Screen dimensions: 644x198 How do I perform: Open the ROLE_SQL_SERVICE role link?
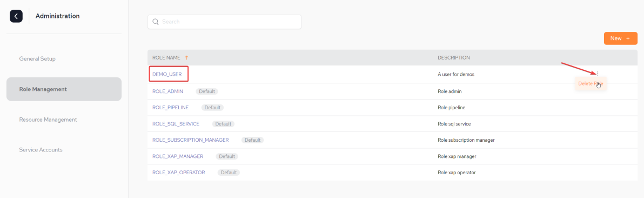176,124
